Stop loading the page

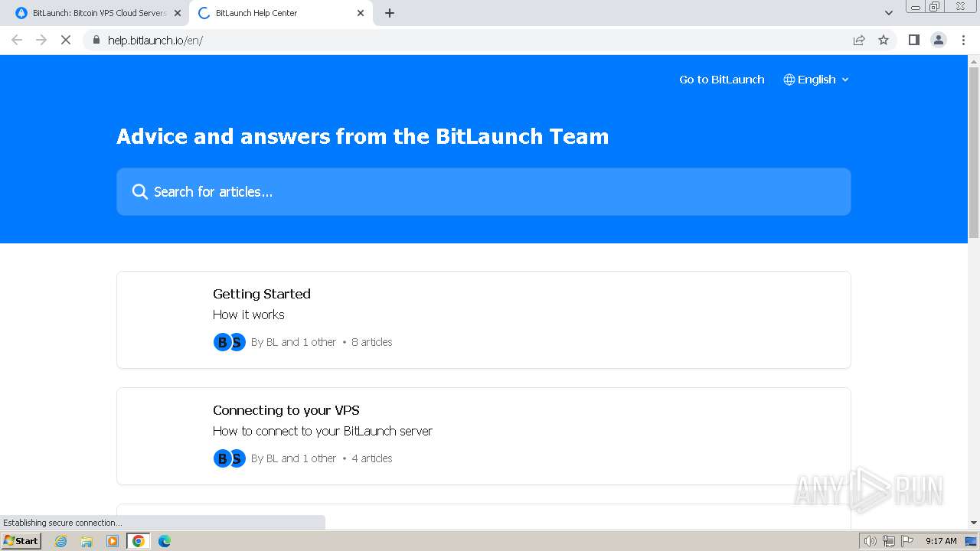click(66, 40)
